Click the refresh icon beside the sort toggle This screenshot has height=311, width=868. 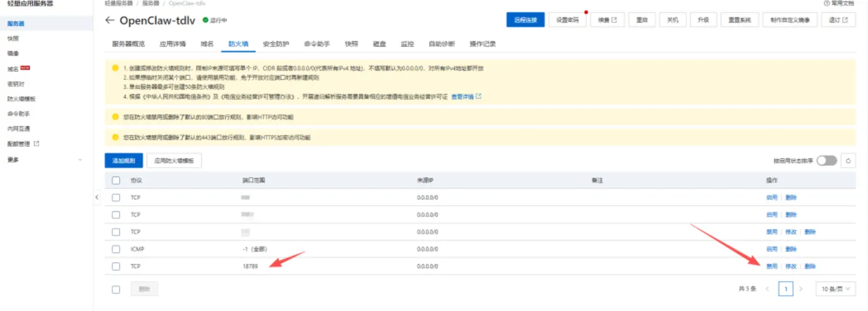click(849, 160)
